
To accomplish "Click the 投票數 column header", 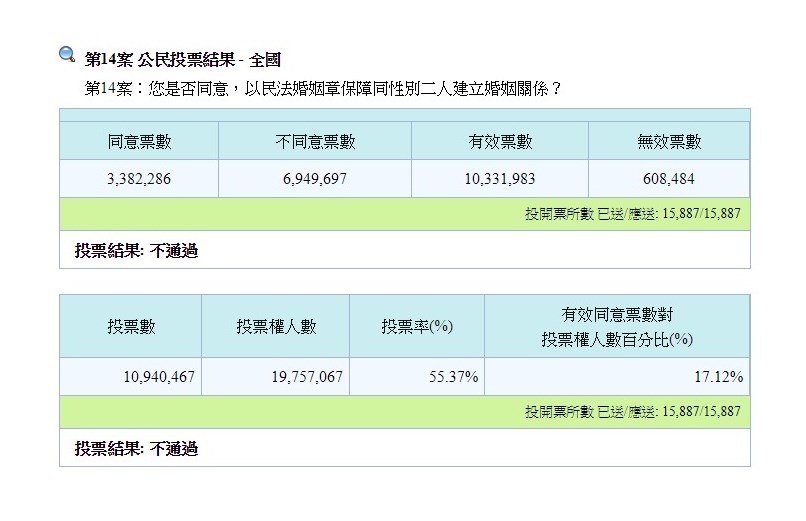I will (131, 326).
